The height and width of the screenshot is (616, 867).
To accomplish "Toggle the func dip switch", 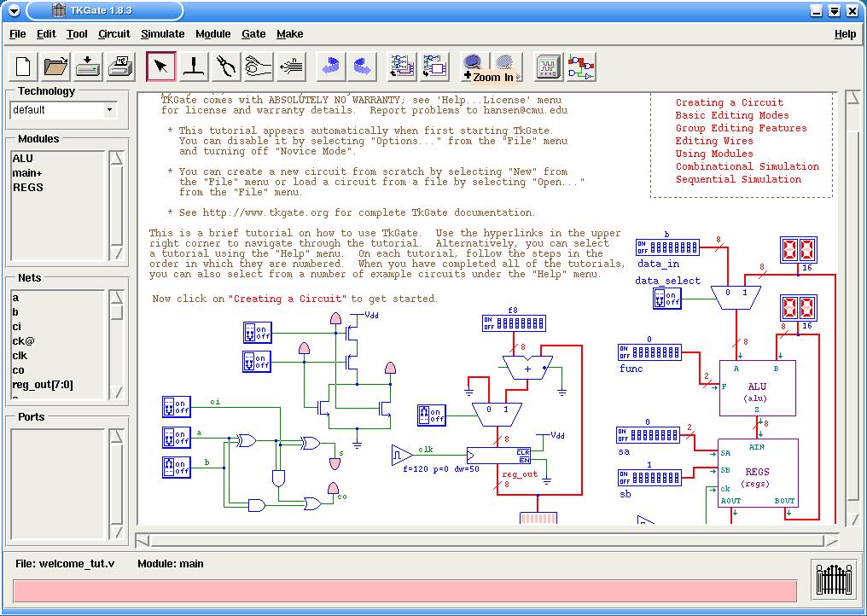I will click(x=649, y=352).
